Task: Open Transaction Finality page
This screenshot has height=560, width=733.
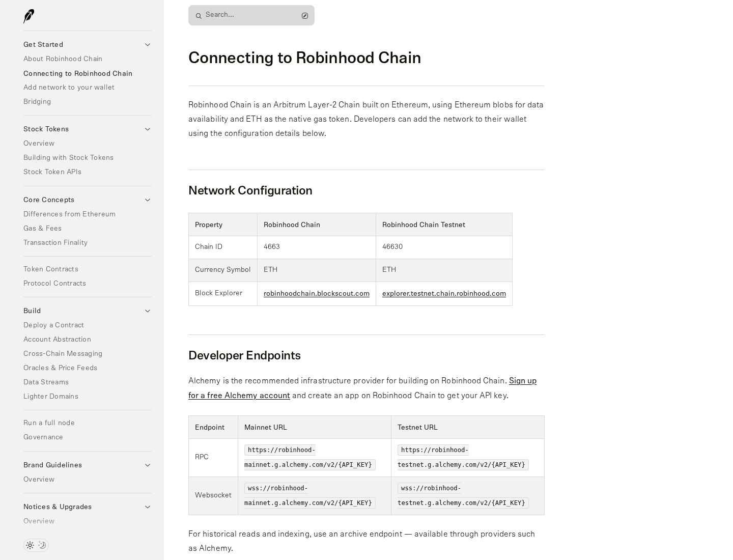Action: [x=55, y=243]
